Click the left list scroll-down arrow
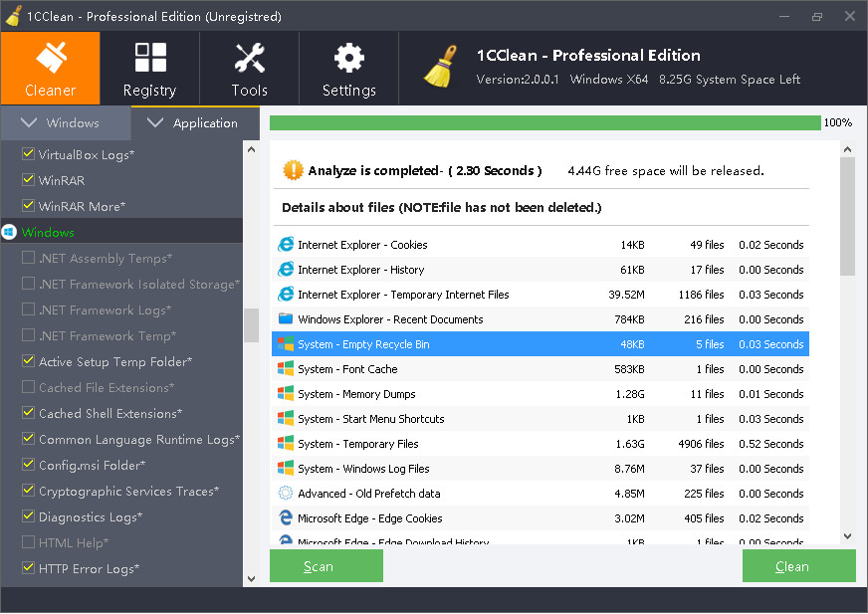 251,578
